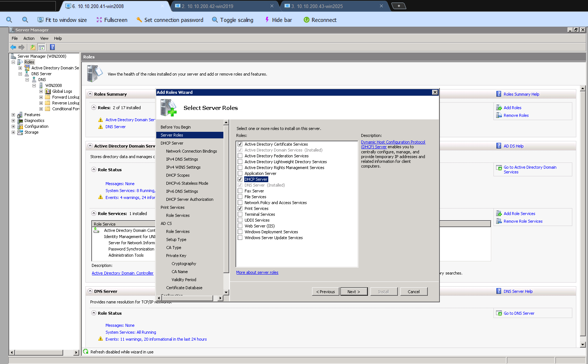Expand Active Directory Domain Services tree node

20,68
